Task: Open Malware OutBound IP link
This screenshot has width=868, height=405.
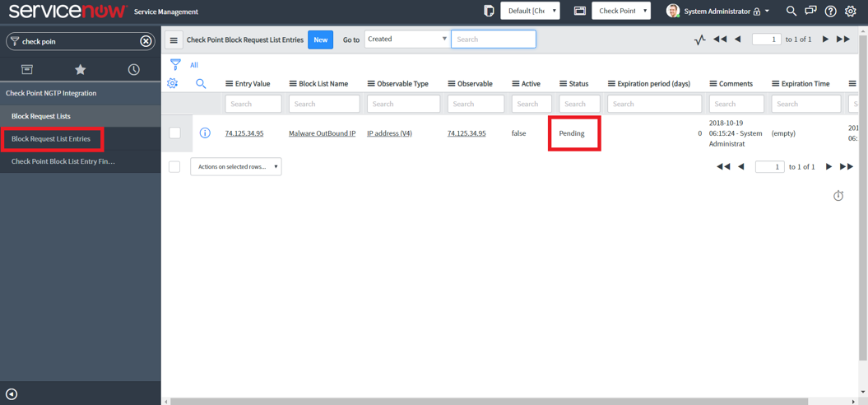Action: pyautogui.click(x=323, y=133)
